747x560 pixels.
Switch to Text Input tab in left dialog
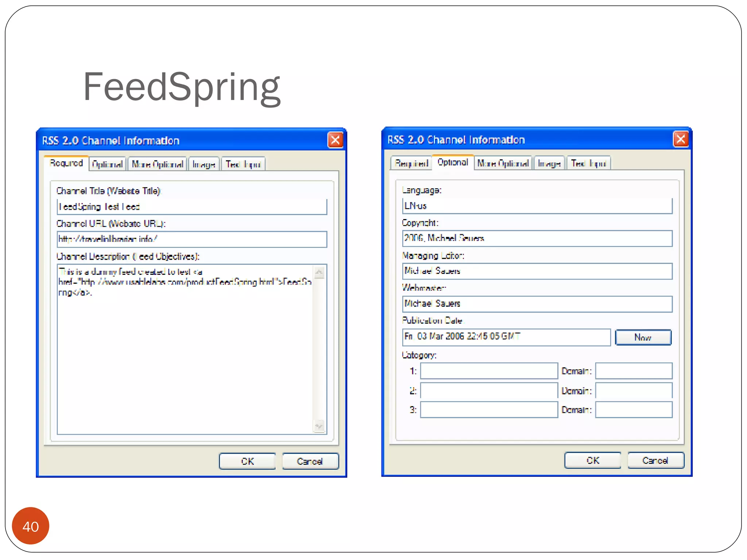243,164
